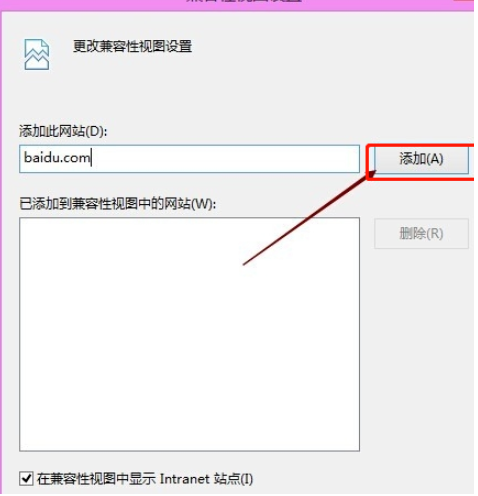Click the 添加(A) button

(421, 159)
